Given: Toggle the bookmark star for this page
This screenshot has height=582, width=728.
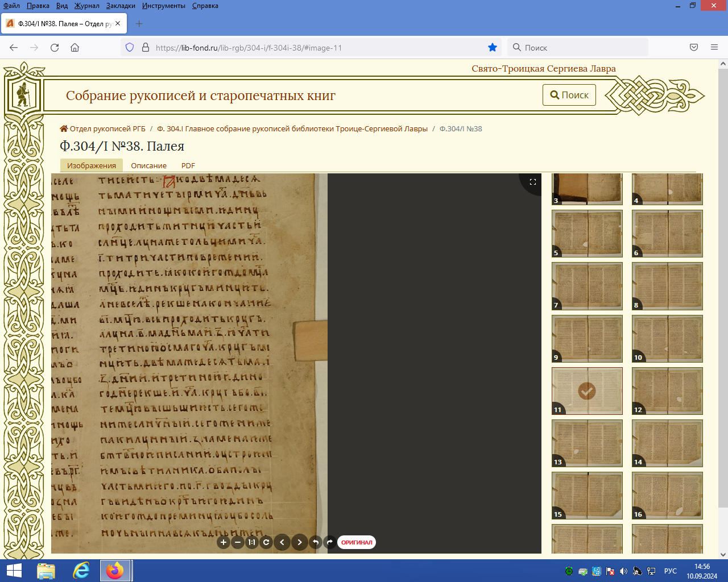Looking at the screenshot, I should pyautogui.click(x=493, y=48).
